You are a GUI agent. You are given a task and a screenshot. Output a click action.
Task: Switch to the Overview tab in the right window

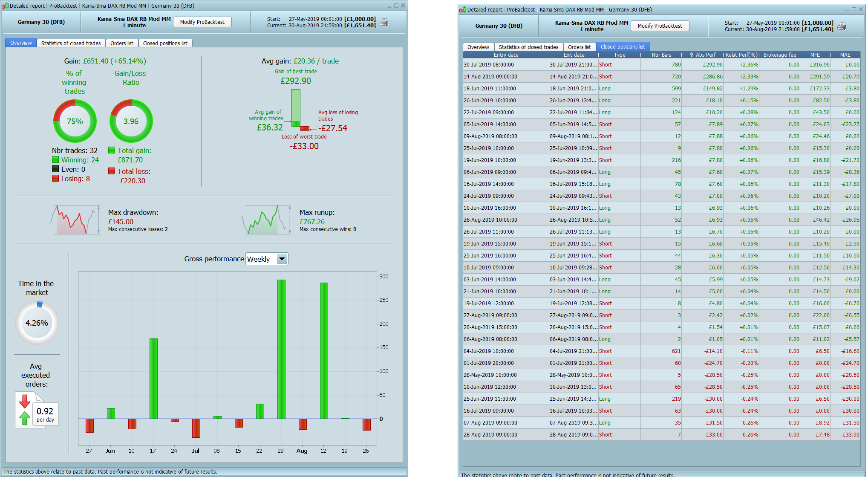478,47
